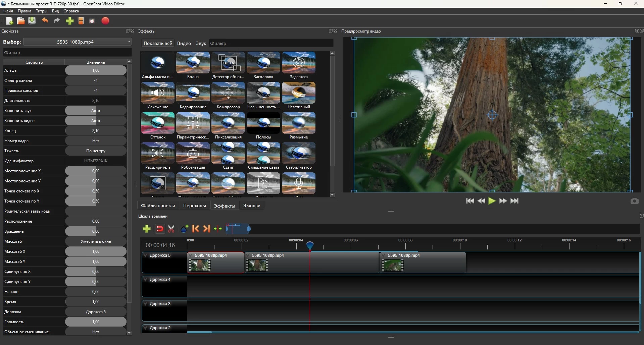Image resolution: width=644 pixels, height=345 pixels.
Task: Open the Выбор clip dropdown
Action: (x=78, y=42)
